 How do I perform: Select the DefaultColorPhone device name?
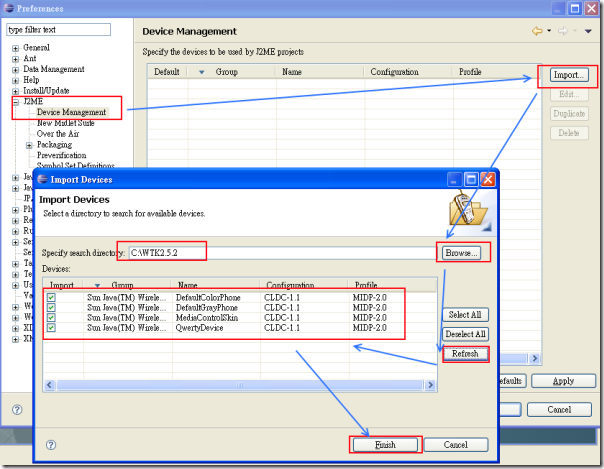point(208,297)
